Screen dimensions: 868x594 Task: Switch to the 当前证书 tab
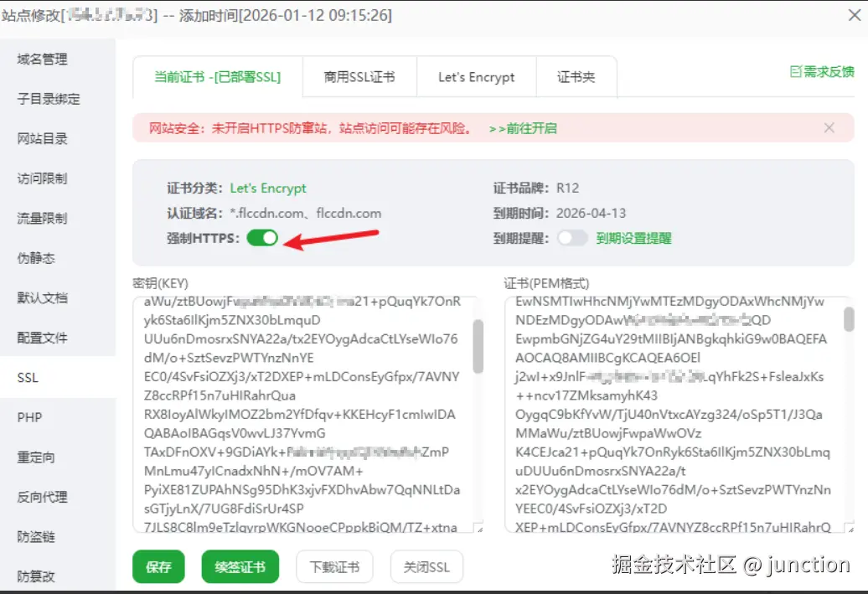click(218, 77)
